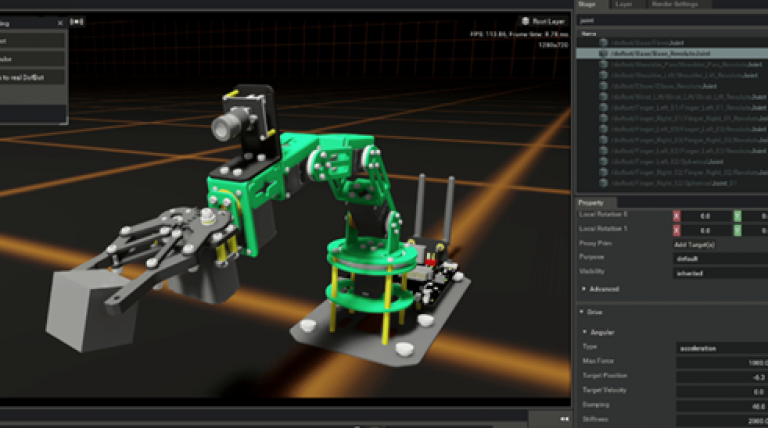Click the 'to real DofBot' button
This screenshot has height=428, width=768.
pyautogui.click(x=32, y=77)
